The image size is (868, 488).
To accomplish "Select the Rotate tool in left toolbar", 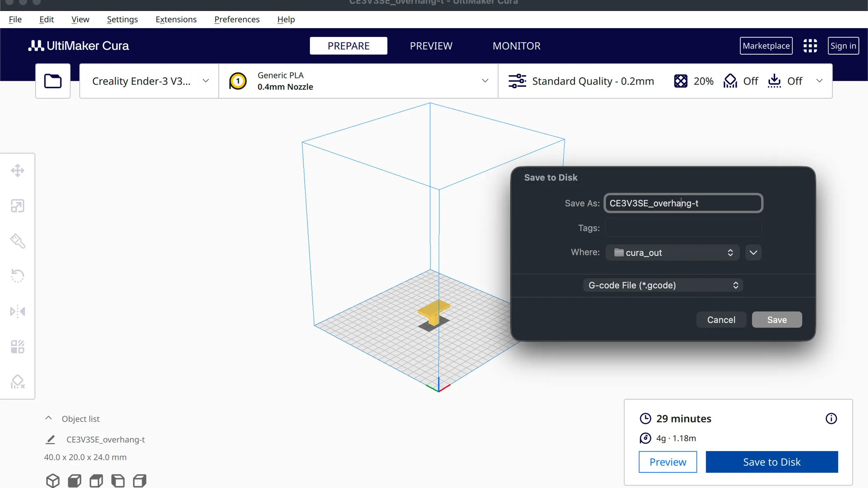I will point(17,276).
